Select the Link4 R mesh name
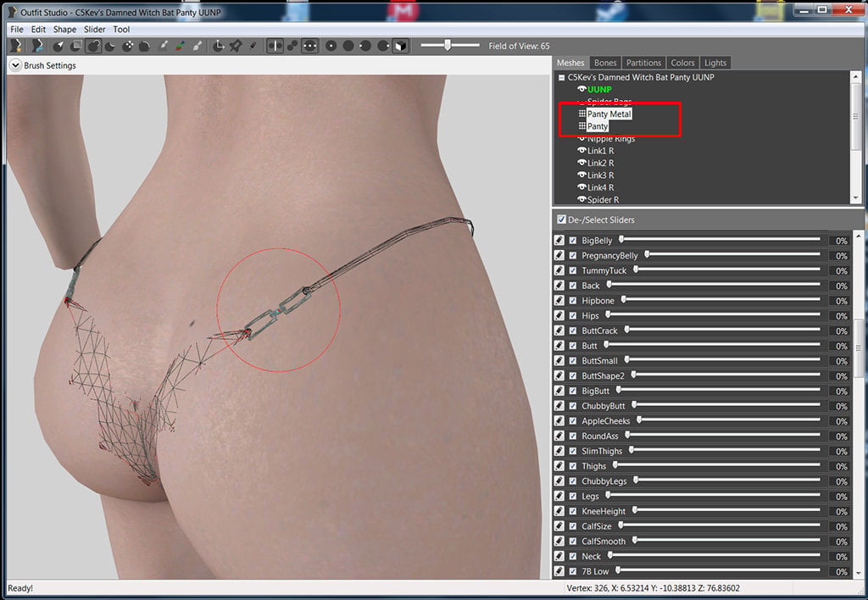 (601, 187)
